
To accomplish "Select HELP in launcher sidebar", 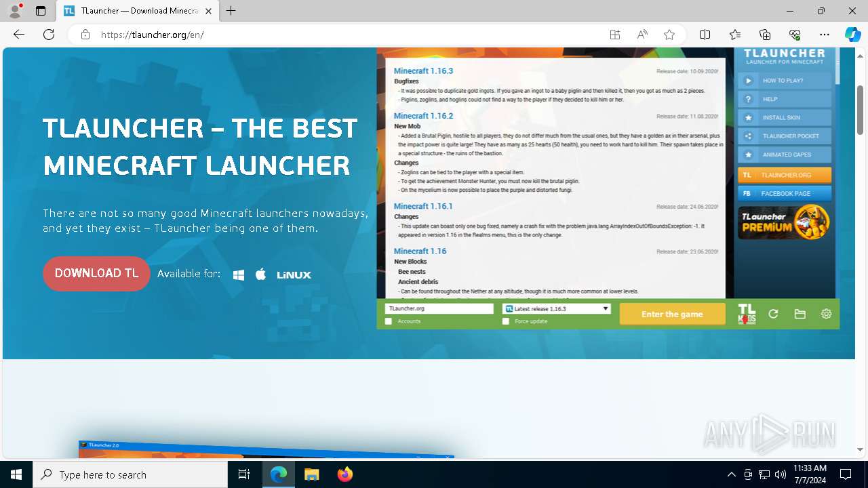I will [x=785, y=99].
